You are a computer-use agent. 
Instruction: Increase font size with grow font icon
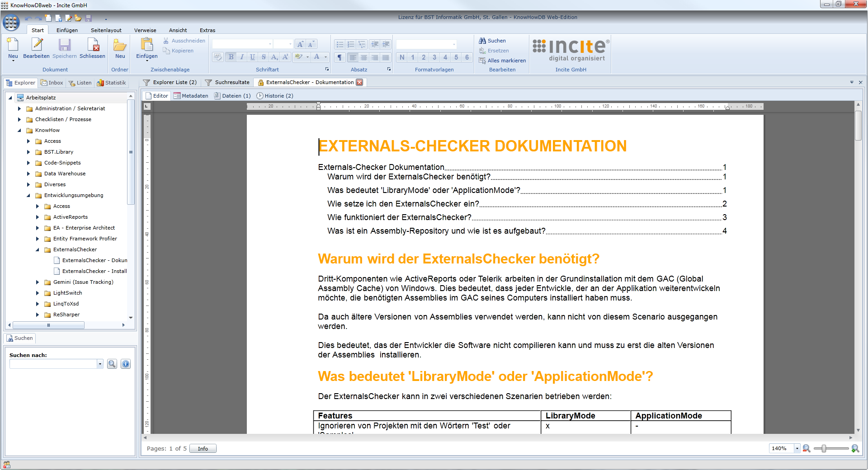(x=300, y=44)
